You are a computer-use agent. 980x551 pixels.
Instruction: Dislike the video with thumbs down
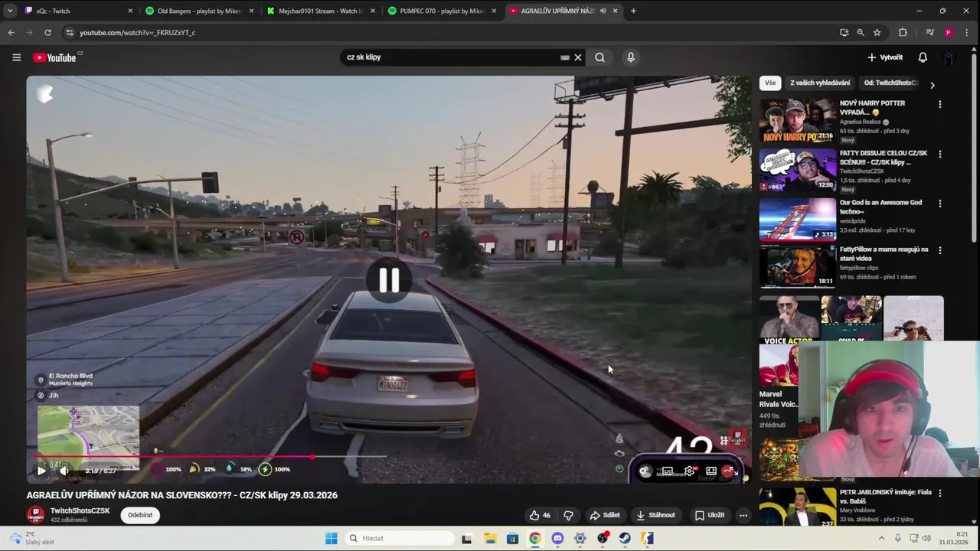click(568, 515)
